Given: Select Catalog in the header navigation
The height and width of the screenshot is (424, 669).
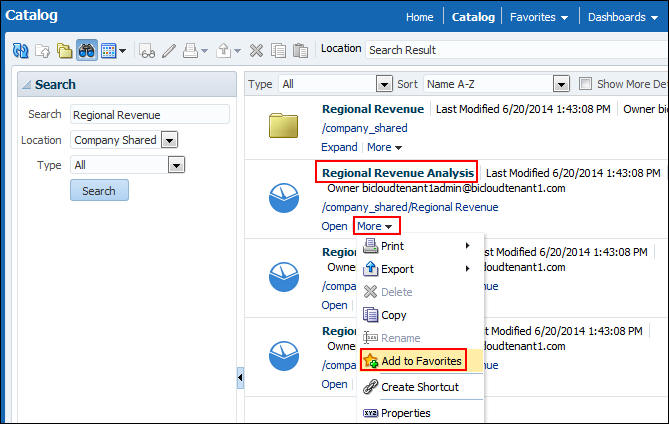Looking at the screenshot, I should point(473,17).
